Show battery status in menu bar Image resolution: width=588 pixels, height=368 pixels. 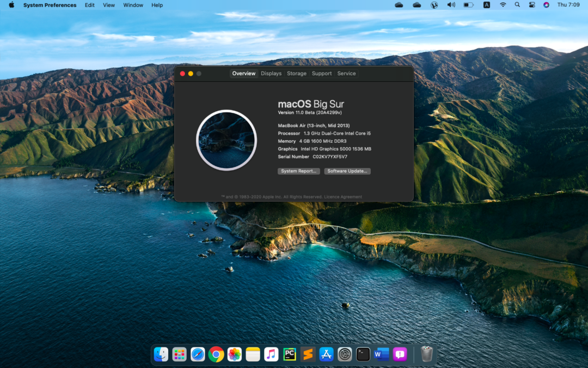(468, 5)
